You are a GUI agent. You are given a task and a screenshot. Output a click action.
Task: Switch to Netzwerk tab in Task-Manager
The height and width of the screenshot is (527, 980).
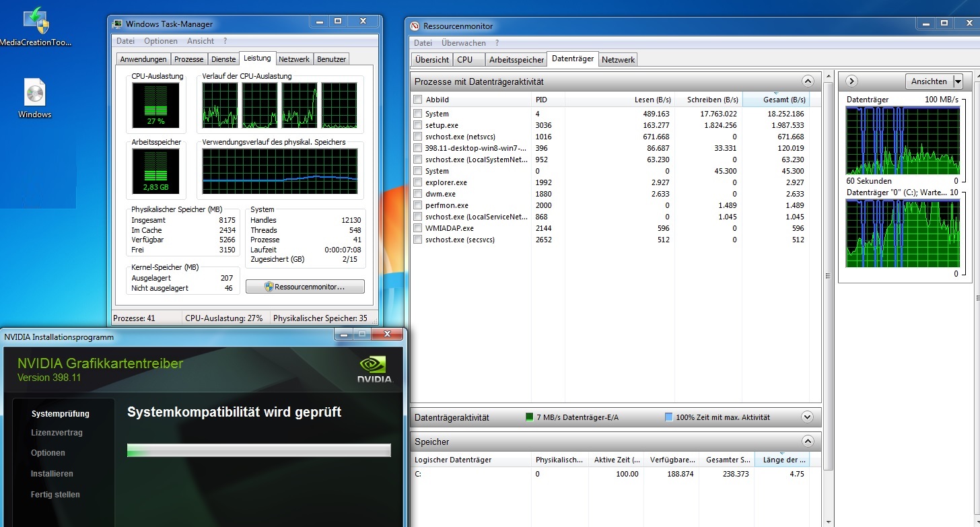294,59
